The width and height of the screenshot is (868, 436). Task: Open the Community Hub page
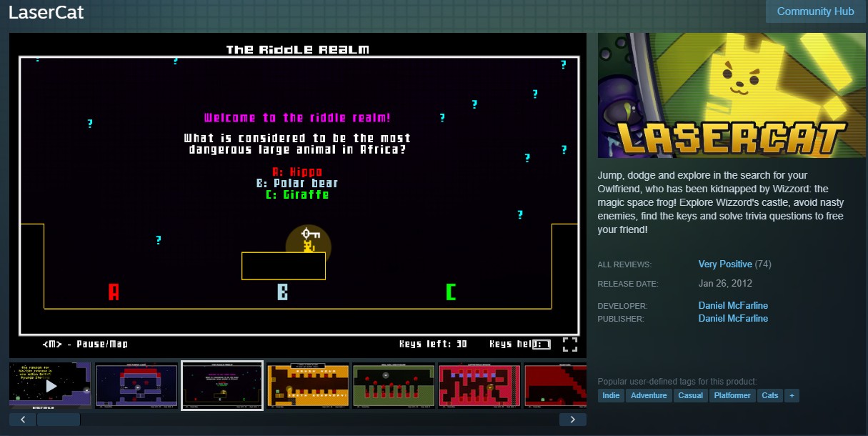click(x=815, y=11)
